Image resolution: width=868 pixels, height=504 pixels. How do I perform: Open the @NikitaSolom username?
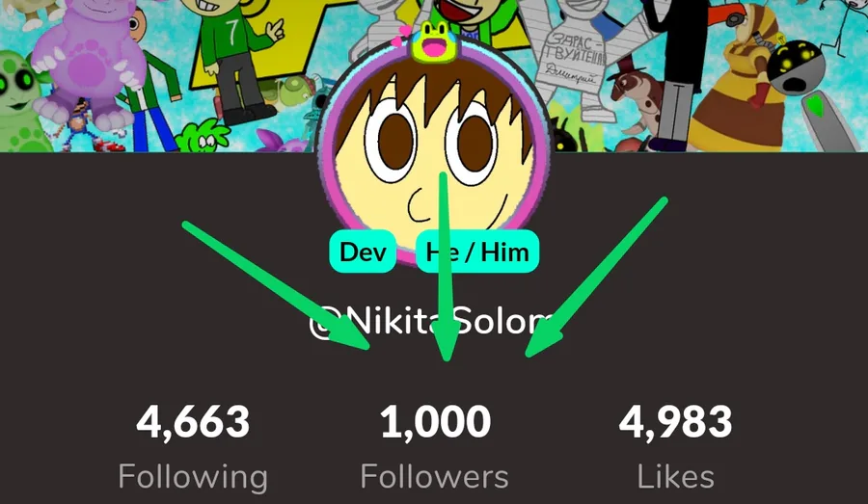tap(432, 322)
